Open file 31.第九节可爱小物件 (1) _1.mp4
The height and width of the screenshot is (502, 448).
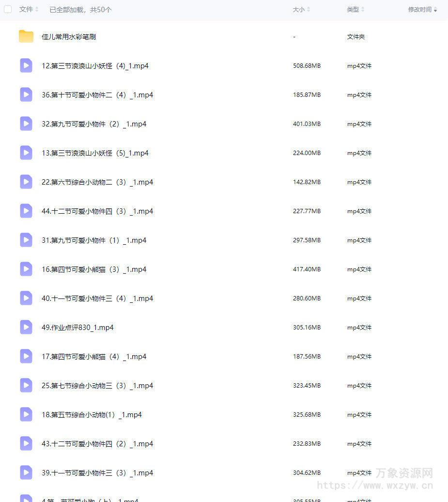pos(94,240)
